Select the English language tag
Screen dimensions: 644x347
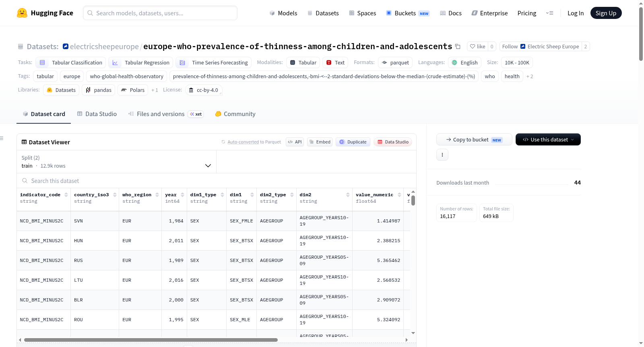point(464,62)
